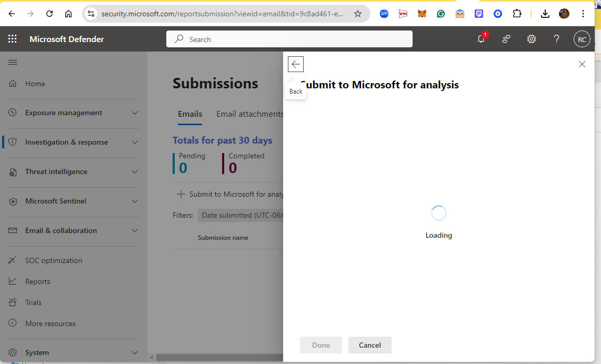Screen dimensions: 601x364
Task: Expand the Exposure management chevron
Action: coord(135,113)
